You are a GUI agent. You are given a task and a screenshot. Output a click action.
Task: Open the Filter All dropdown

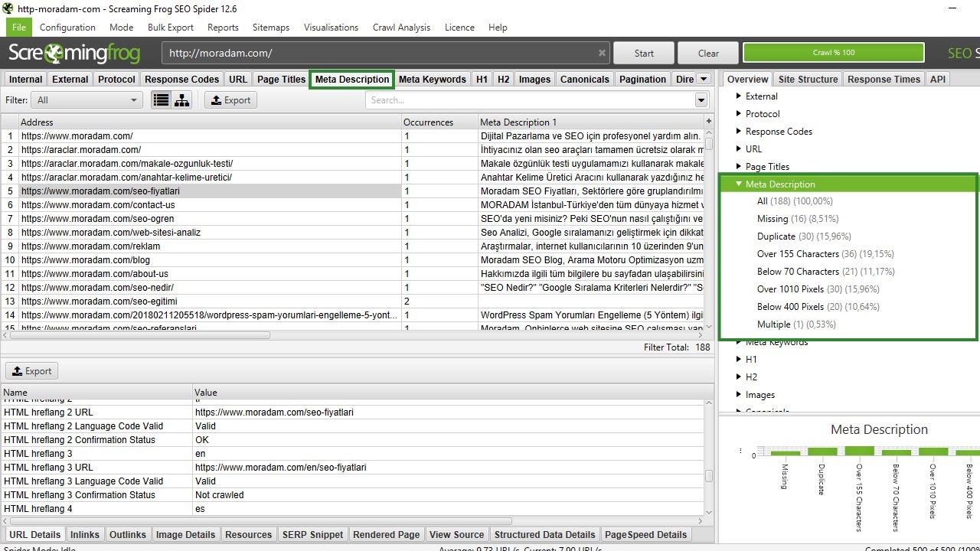point(87,100)
